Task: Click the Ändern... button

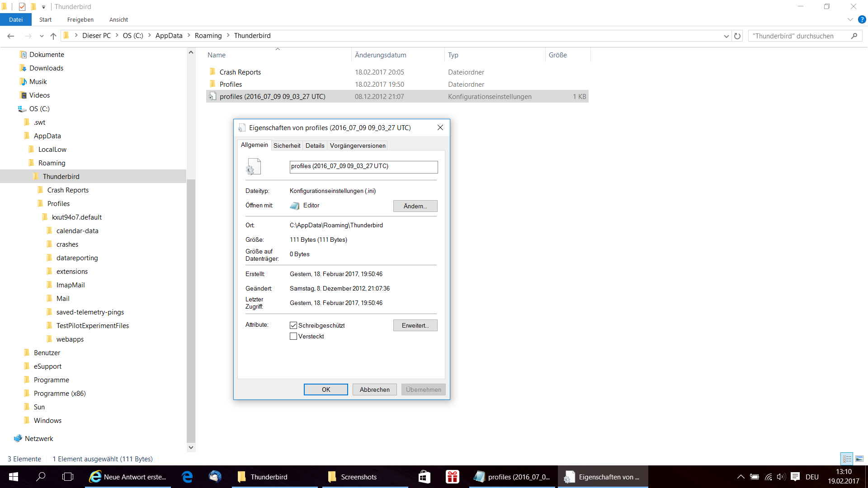Action: 415,206
